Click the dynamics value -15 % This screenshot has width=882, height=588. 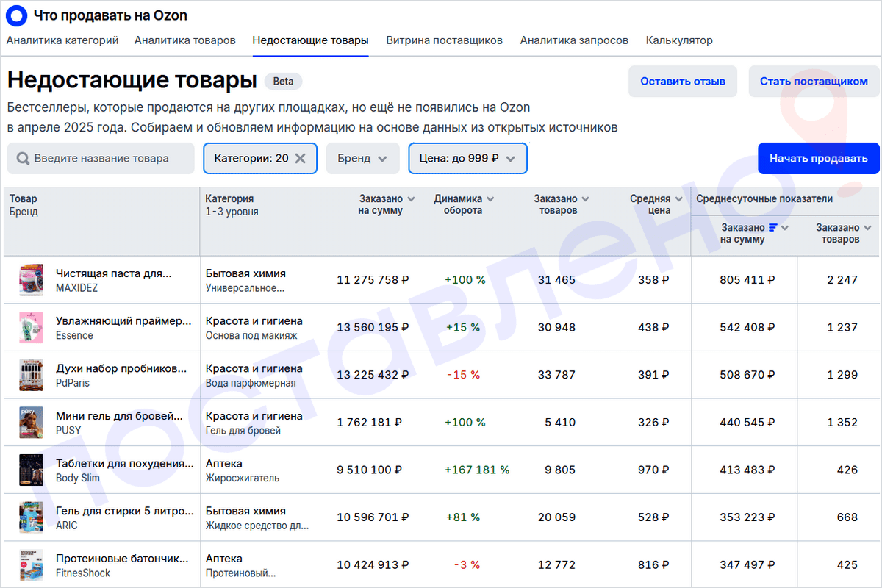click(x=463, y=375)
